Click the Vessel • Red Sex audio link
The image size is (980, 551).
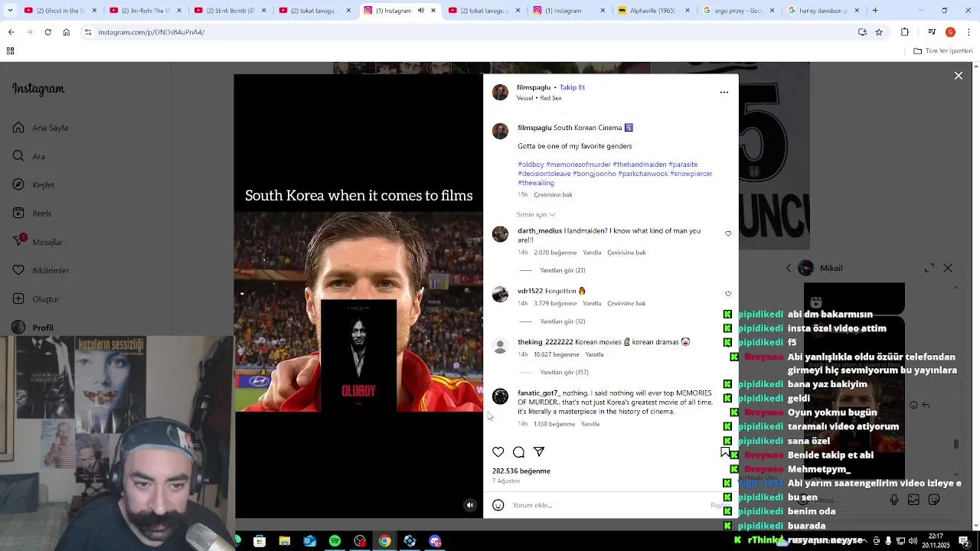click(539, 98)
